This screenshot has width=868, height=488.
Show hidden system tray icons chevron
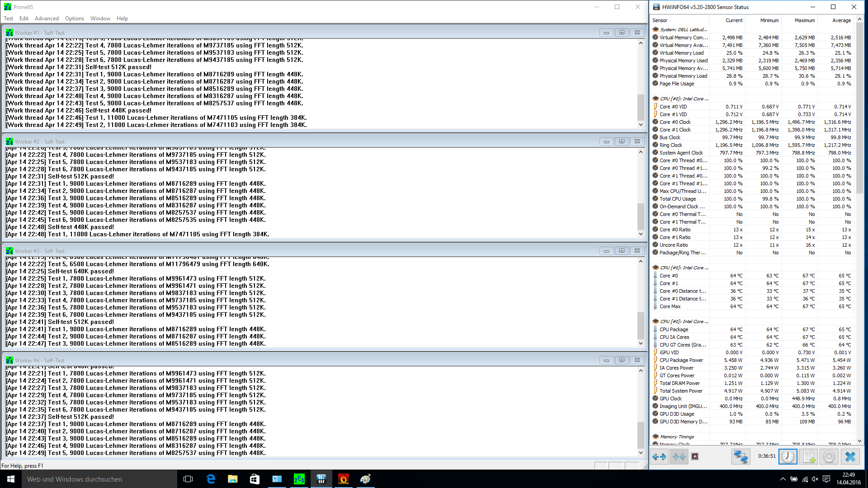[783, 479]
